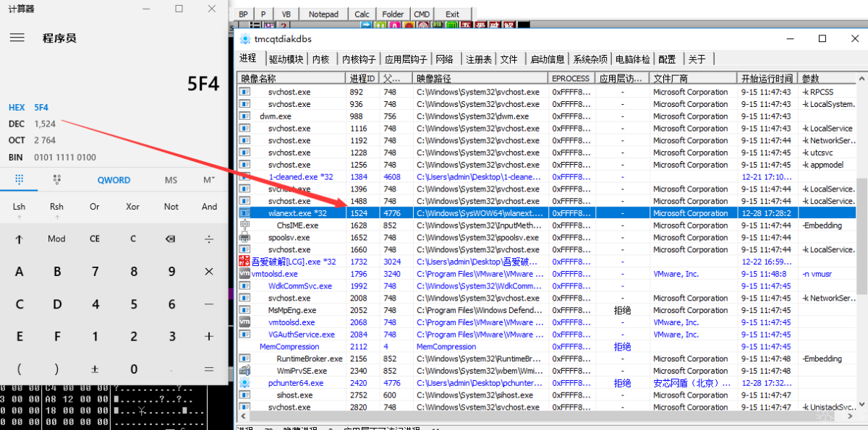Click the icon beside MsMpEng.exe

click(x=244, y=310)
